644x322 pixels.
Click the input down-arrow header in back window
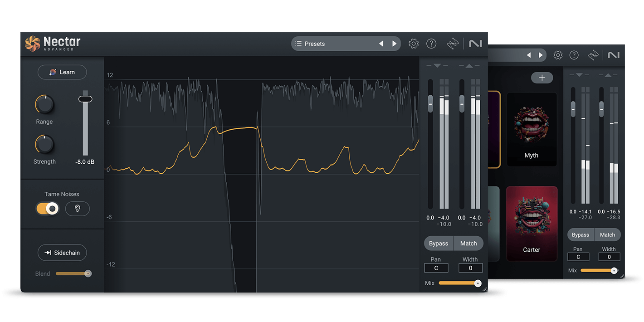tap(579, 75)
